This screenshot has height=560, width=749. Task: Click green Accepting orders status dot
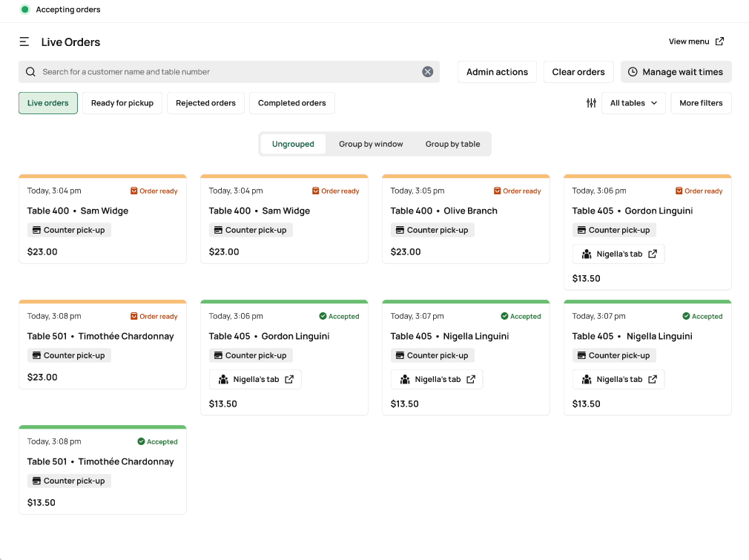[x=24, y=10]
